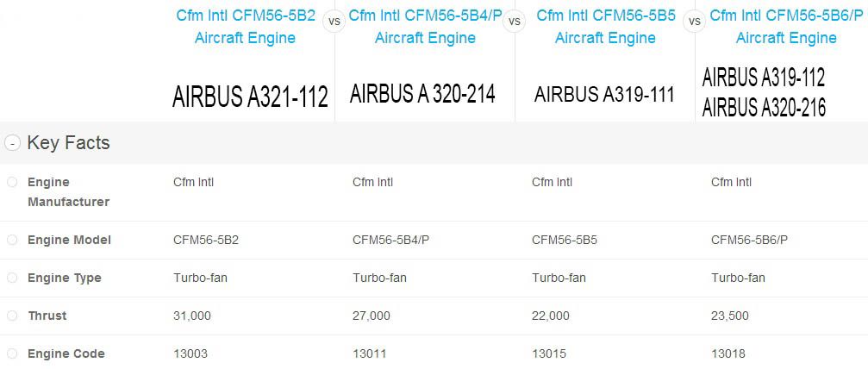Viewport: 868px width, 369px height.
Task: Click the vs badge between 5B2 and 5B4/P
Action: 334,22
